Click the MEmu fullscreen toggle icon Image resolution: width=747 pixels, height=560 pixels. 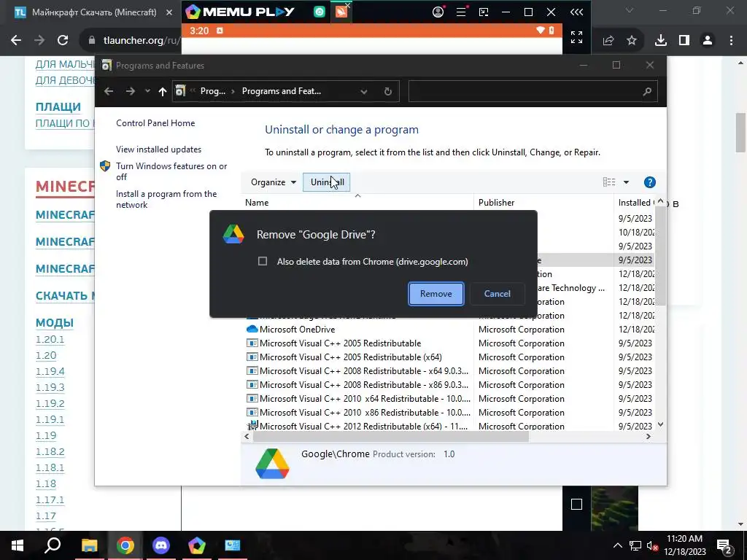(576, 37)
